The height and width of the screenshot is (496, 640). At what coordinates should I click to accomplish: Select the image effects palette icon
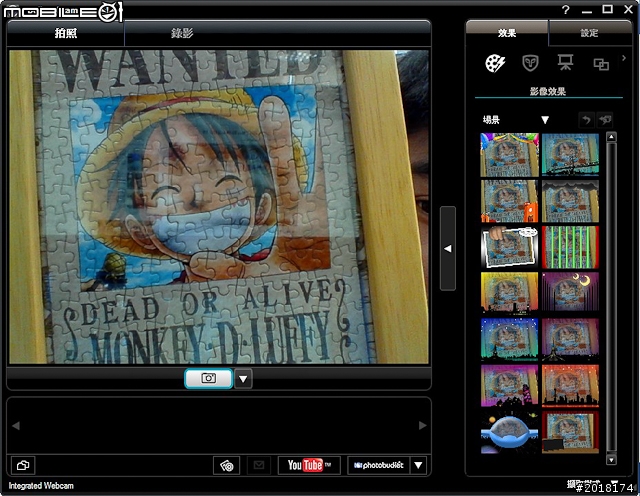(x=495, y=63)
